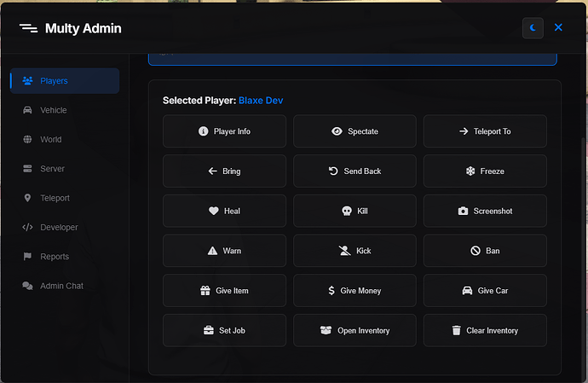Click the Server rack icon
Viewport: 588px width, 383px height.
27,169
